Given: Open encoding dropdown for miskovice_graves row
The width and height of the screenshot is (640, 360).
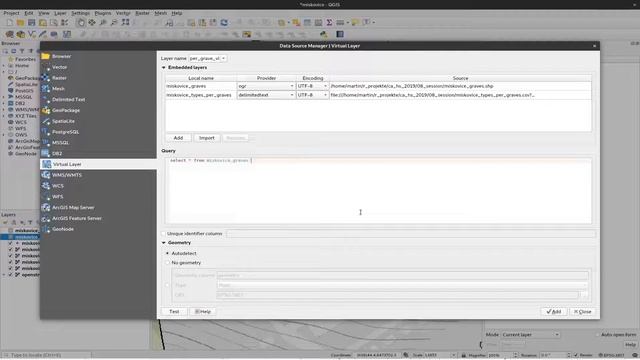Looking at the screenshot, I should 312,86.
